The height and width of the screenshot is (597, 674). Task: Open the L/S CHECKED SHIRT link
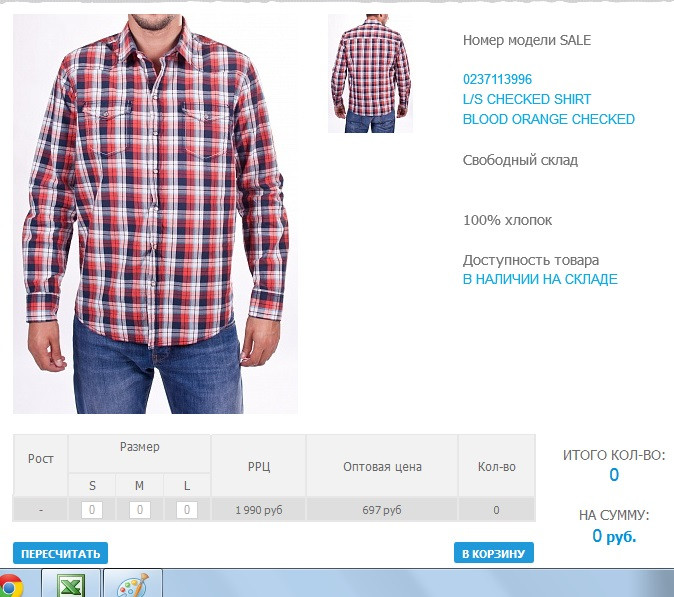(x=527, y=99)
